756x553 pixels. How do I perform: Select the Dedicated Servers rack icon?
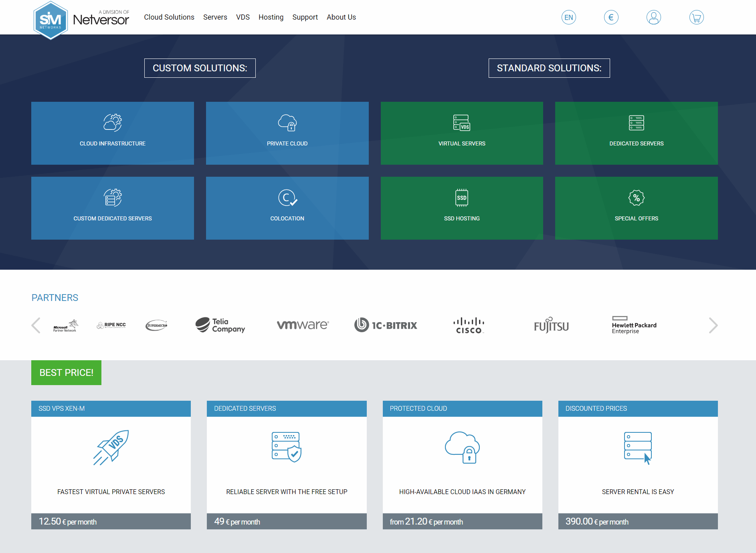click(636, 123)
